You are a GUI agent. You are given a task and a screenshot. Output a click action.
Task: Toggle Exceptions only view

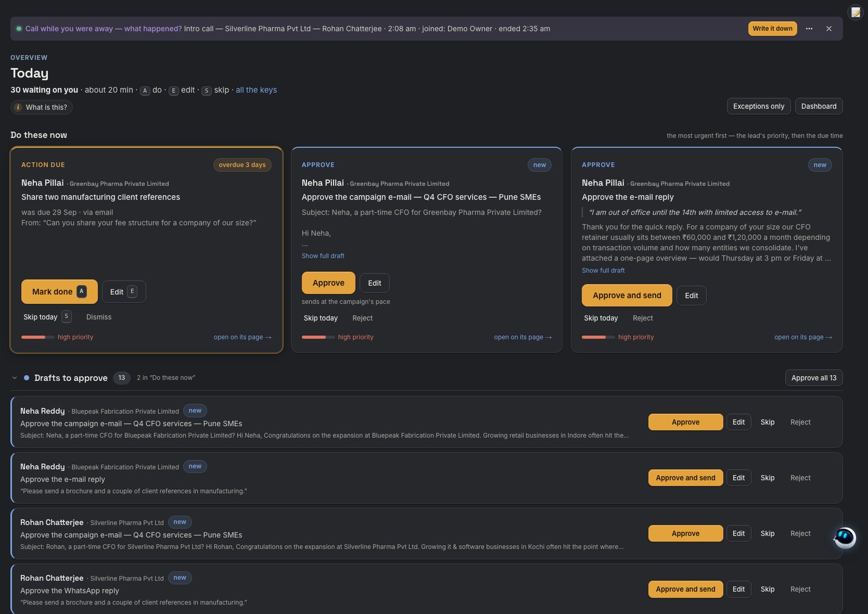point(758,106)
